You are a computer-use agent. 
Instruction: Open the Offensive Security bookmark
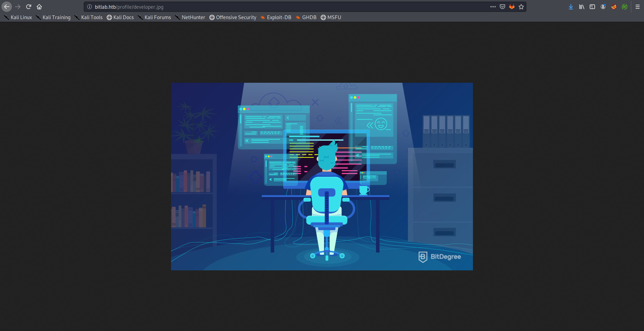point(233,17)
